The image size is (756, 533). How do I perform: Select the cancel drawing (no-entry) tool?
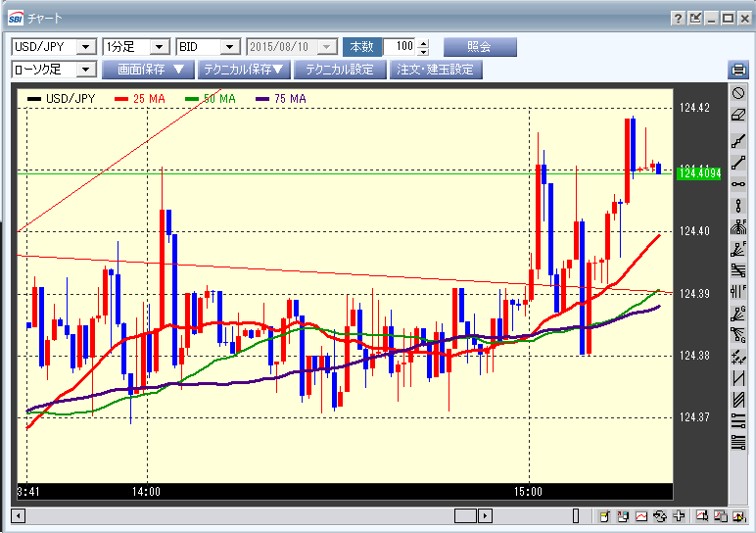click(738, 93)
